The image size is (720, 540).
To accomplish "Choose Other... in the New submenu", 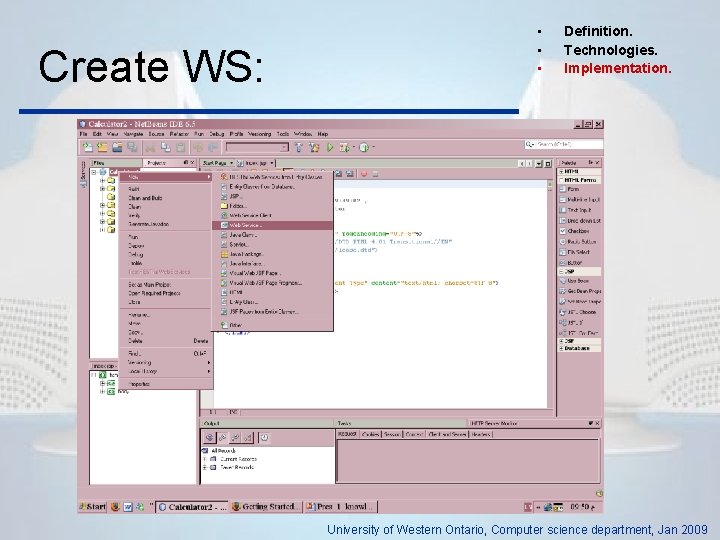I will tap(272, 325).
